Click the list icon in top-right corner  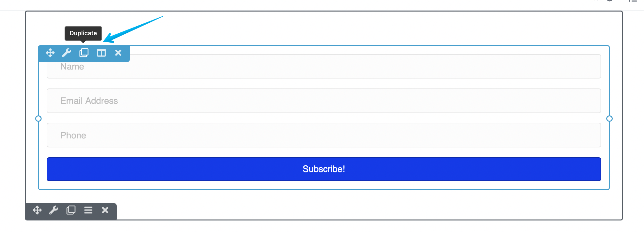coord(632,1)
